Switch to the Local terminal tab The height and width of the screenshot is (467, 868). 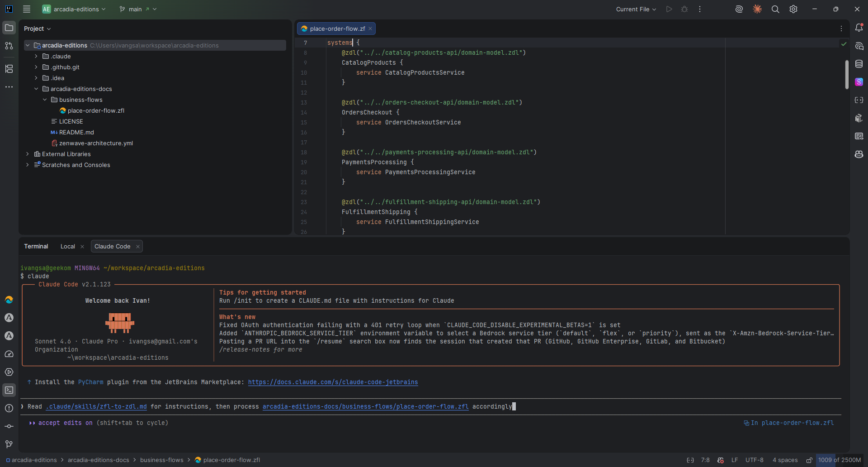(x=68, y=246)
